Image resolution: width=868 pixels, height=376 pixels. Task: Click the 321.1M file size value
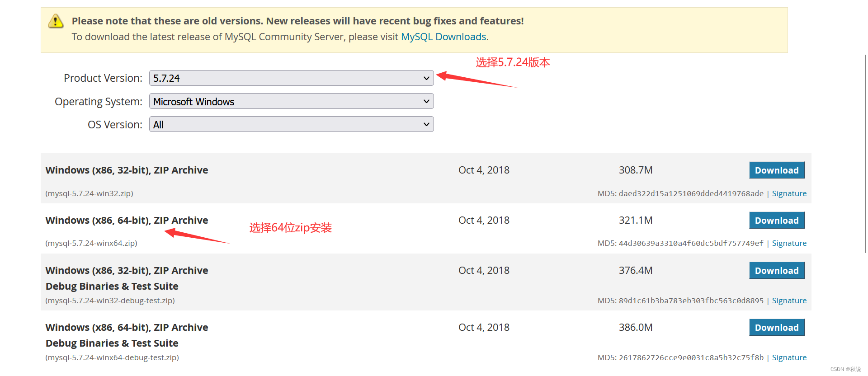coord(636,220)
